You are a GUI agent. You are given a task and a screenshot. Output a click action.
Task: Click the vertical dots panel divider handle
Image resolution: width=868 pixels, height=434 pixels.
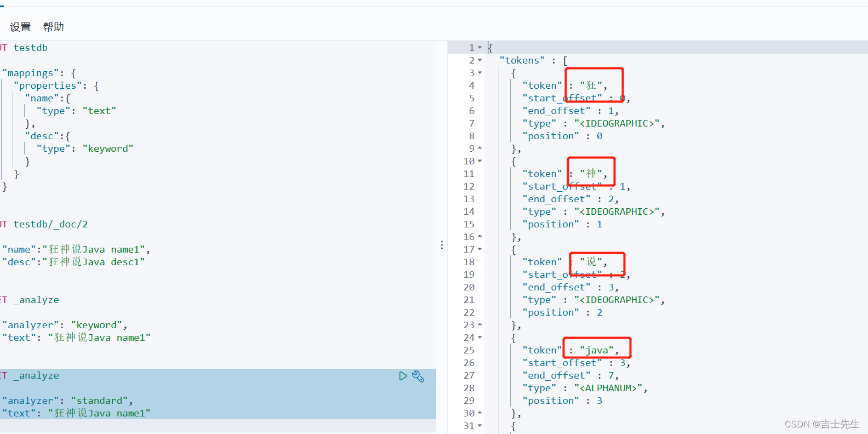pos(442,245)
